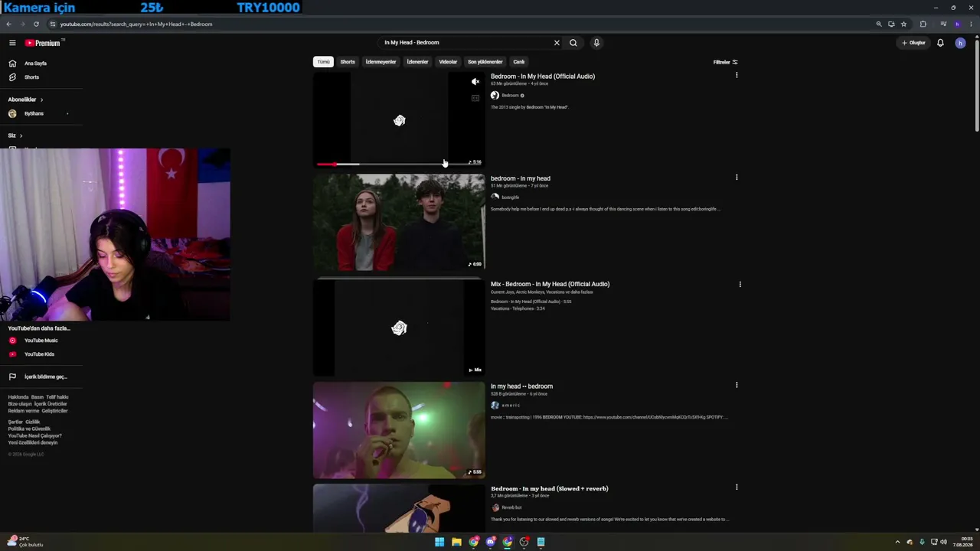Viewport: 980px width, 551px height.
Task: Play the In my head ~ bedroom thumbnail
Action: click(399, 430)
